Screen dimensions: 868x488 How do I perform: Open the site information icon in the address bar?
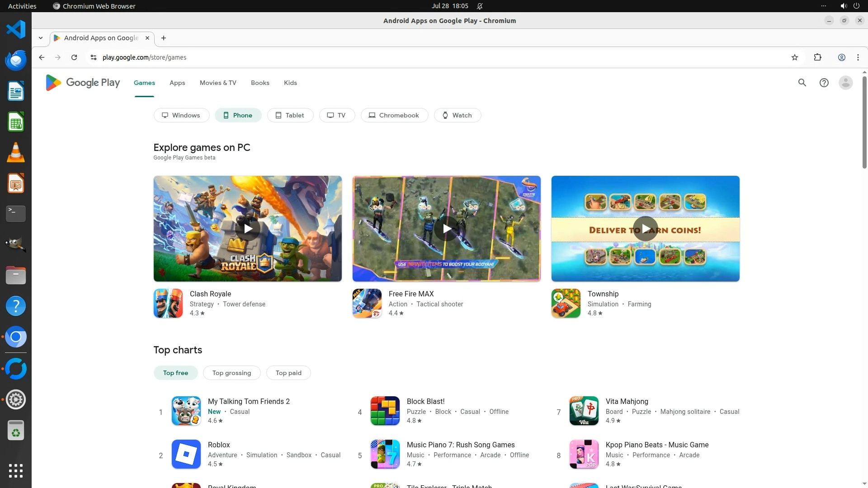(x=93, y=57)
